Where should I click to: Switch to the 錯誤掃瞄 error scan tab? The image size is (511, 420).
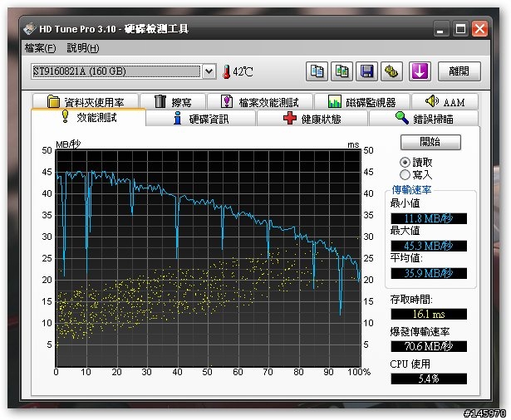click(424, 119)
